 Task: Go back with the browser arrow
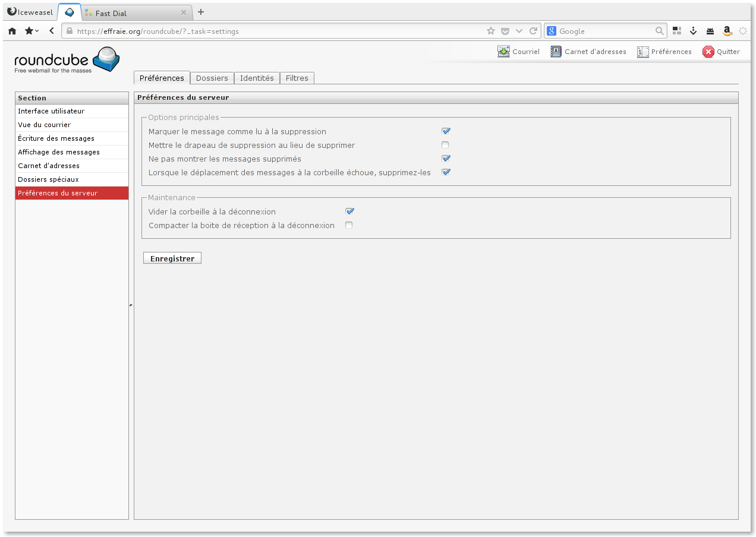52,31
